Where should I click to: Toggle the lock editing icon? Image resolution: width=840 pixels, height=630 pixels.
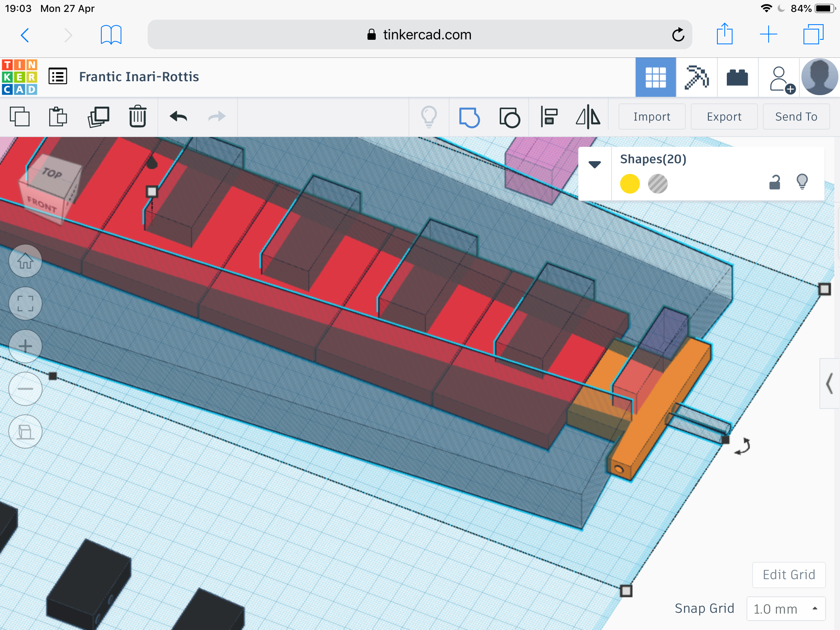tap(775, 182)
